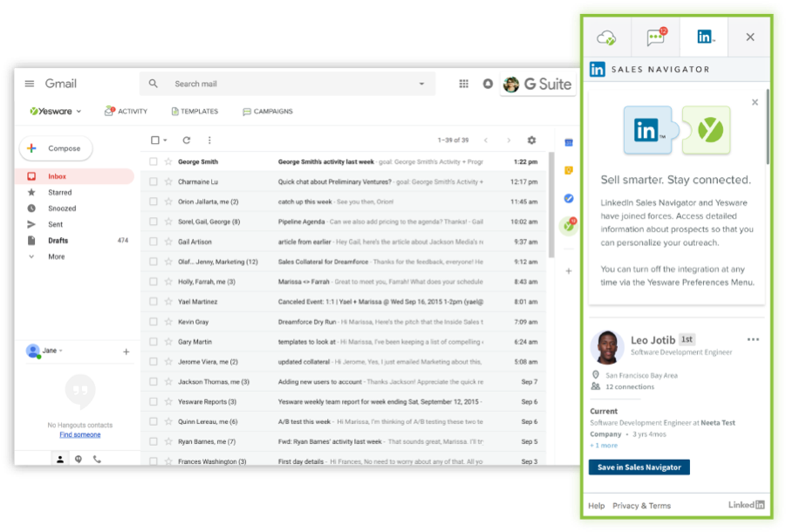The width and height of the screenshot is (786, 532).
Task: Open Gmail settings gear
Action: tap(532, 140)
